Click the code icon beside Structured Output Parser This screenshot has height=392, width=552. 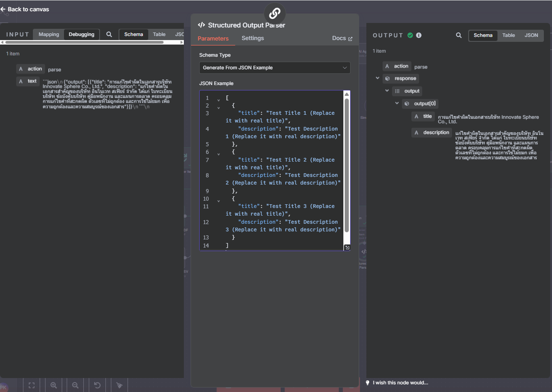(x=201, y=25)
